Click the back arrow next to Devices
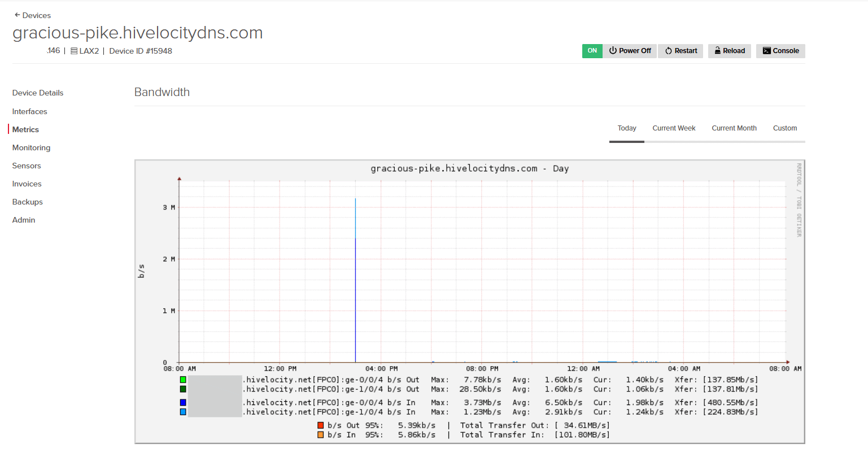The height and width of the screenshot is (452, 868). [x=17, y=15]
